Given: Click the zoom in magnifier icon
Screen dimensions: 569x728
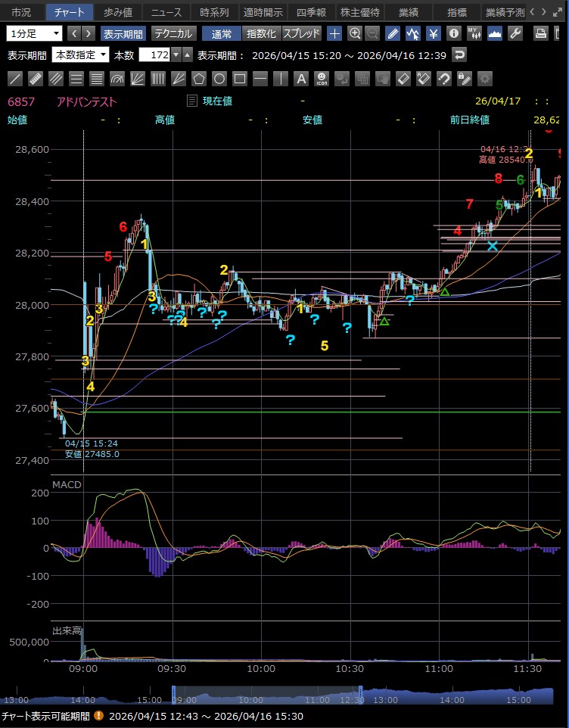Looking at the screenshot, I should click(x=355, y=33).
